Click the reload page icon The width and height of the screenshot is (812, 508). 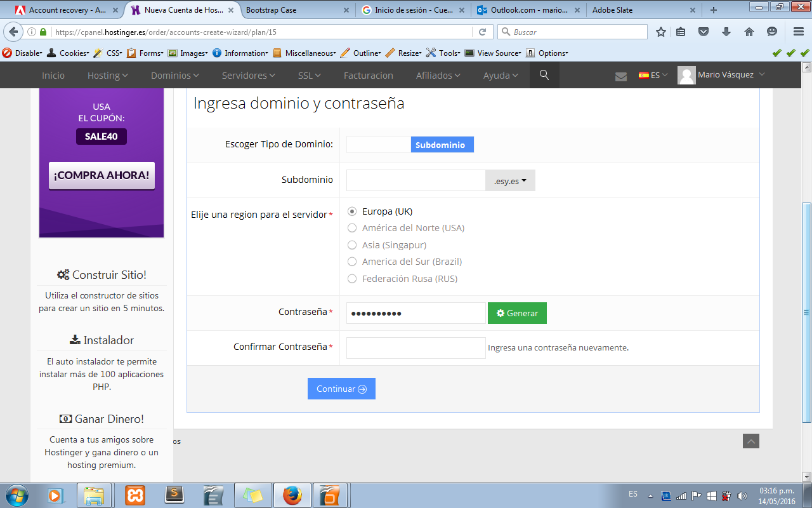482,32
